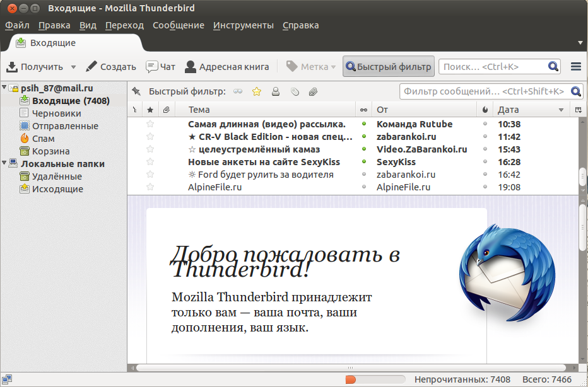588x387 pixels.
Task: Sort by starred column header
Action: 150,110
